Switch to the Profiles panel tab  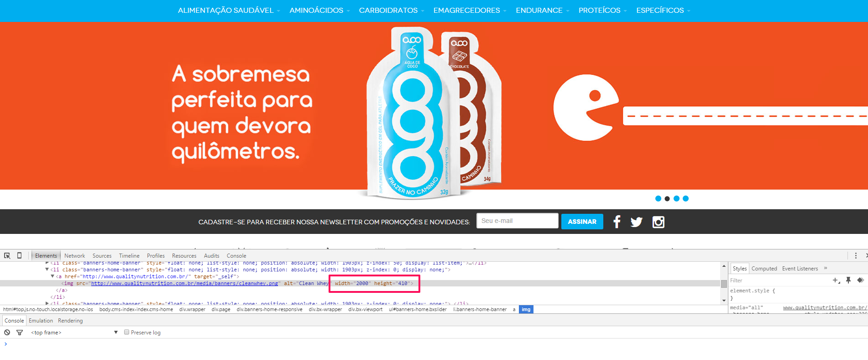coord(156,255)
